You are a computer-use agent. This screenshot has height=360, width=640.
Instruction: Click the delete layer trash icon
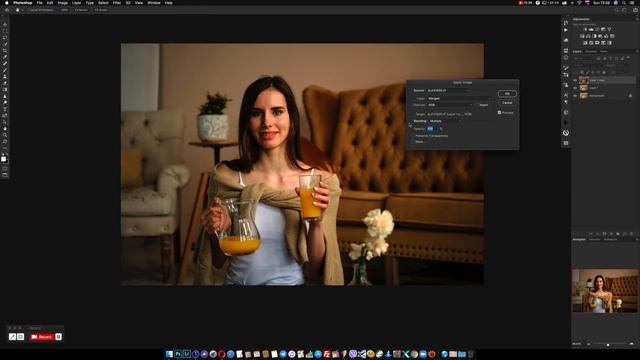631,234
